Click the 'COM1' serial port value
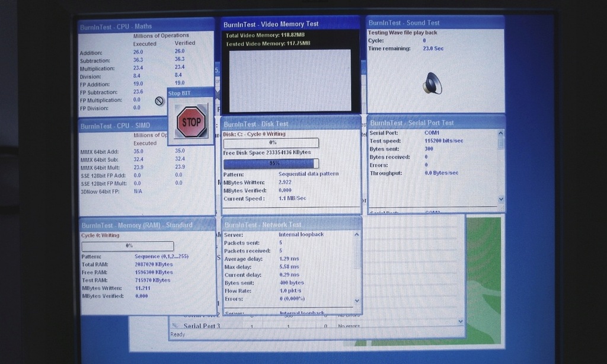Viewport: 607px width, 364px height. coord(432,132)
